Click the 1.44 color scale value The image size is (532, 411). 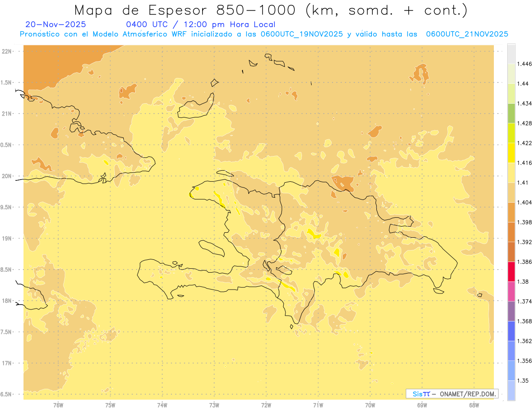pyautogui.click(x=523, y=84)
